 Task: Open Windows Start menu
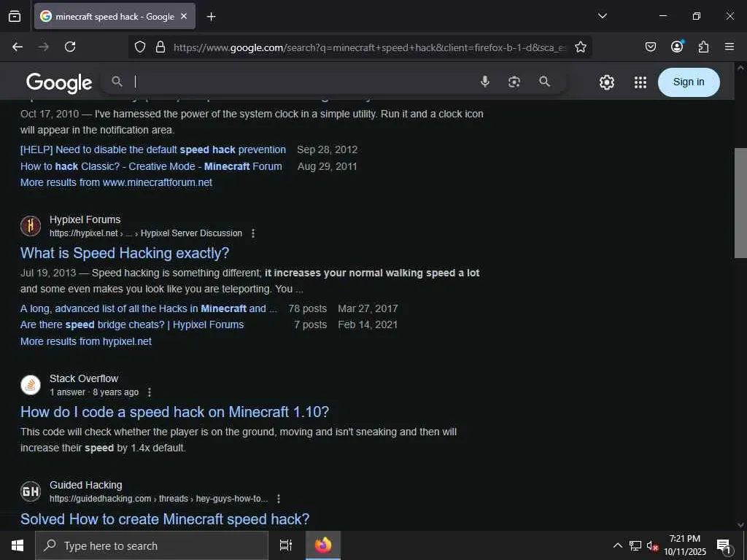(18, 545)
